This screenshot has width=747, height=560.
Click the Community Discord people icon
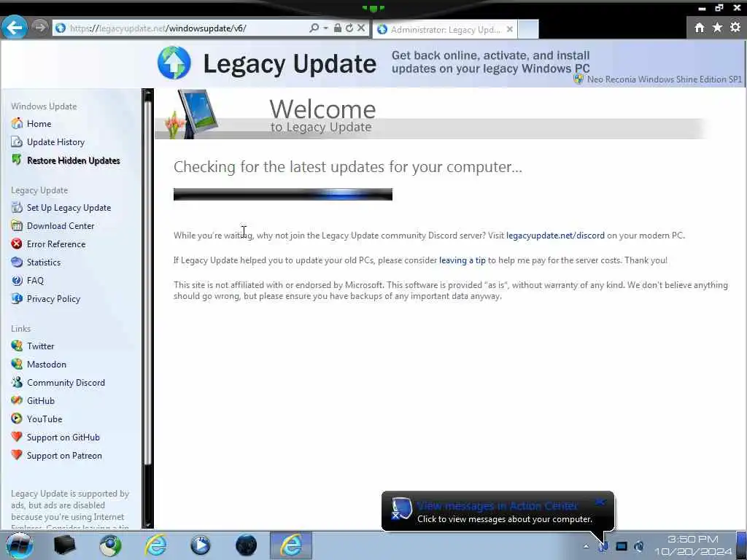pyautogui.click(x=17, y=382)
